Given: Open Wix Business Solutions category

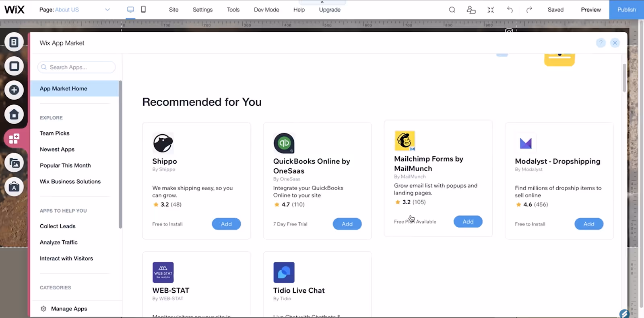Looking at the screenshot, I should click(70, 181).
